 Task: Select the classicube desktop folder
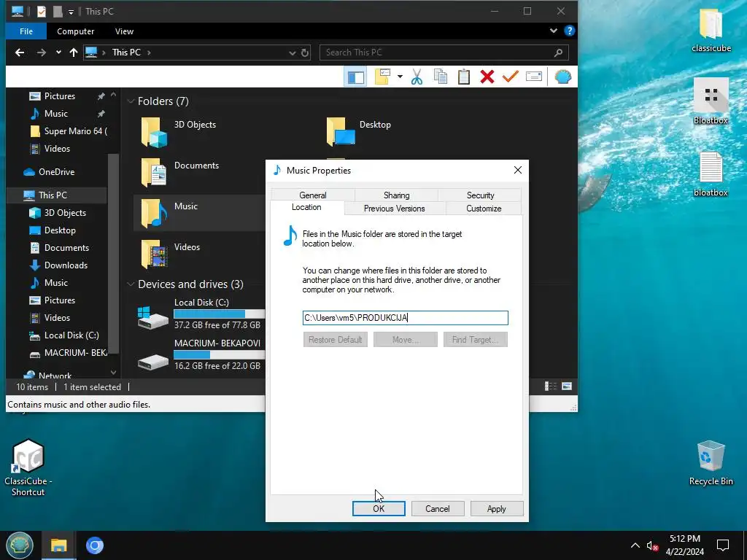tap(711, 29)
